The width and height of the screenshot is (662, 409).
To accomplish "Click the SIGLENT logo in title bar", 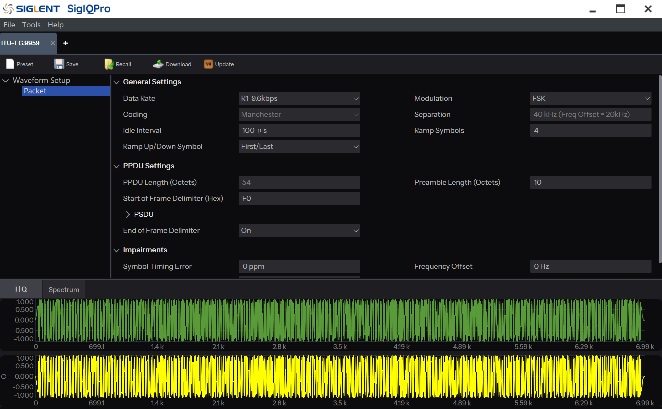I will coord(32,8).
